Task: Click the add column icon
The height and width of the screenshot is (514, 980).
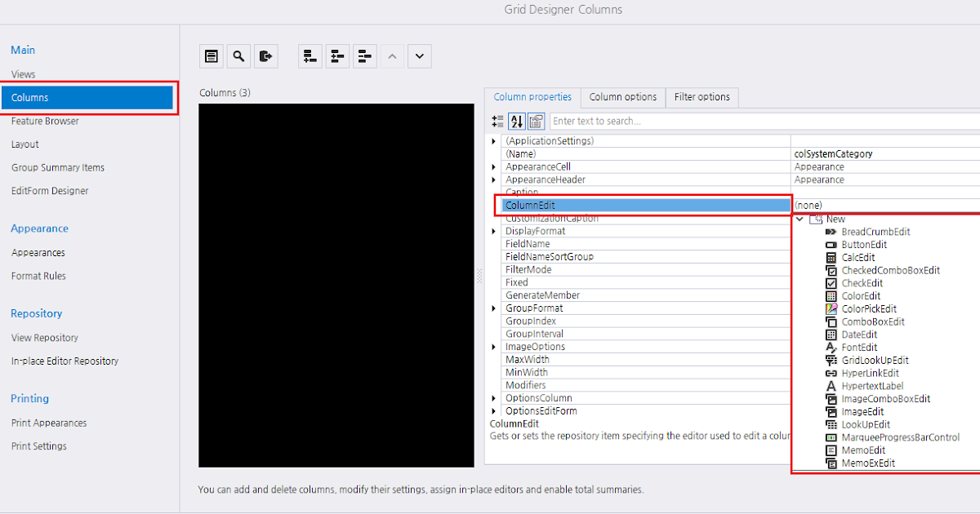Action: tap(310, 55)
